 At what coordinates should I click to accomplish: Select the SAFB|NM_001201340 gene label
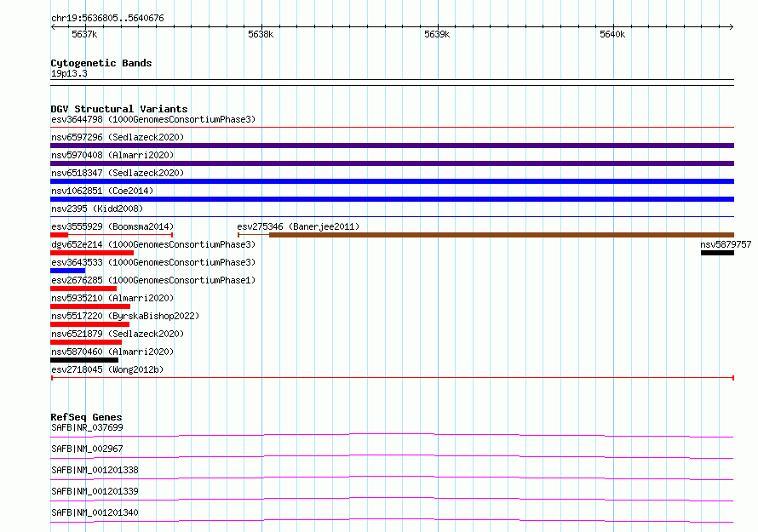click(x=95, y=512)
